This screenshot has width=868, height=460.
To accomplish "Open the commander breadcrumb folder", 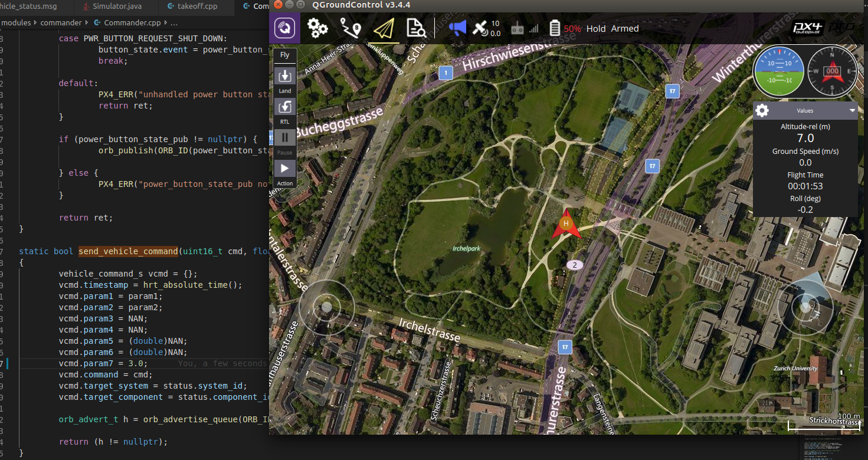I will [61, 22].
